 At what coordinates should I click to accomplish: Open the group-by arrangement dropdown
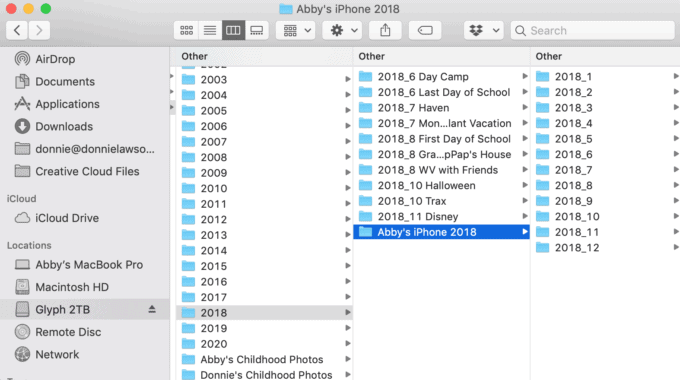[295, 30]
